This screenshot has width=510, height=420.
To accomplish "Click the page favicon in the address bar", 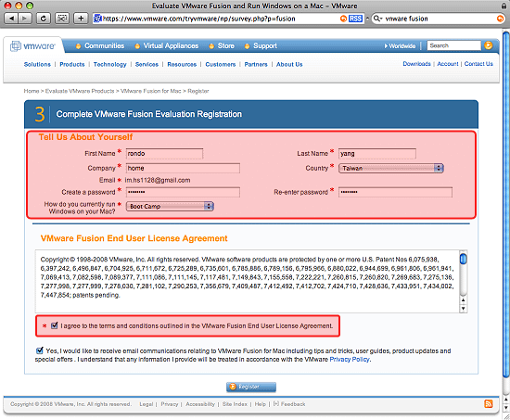I will (x=97, y=19).
